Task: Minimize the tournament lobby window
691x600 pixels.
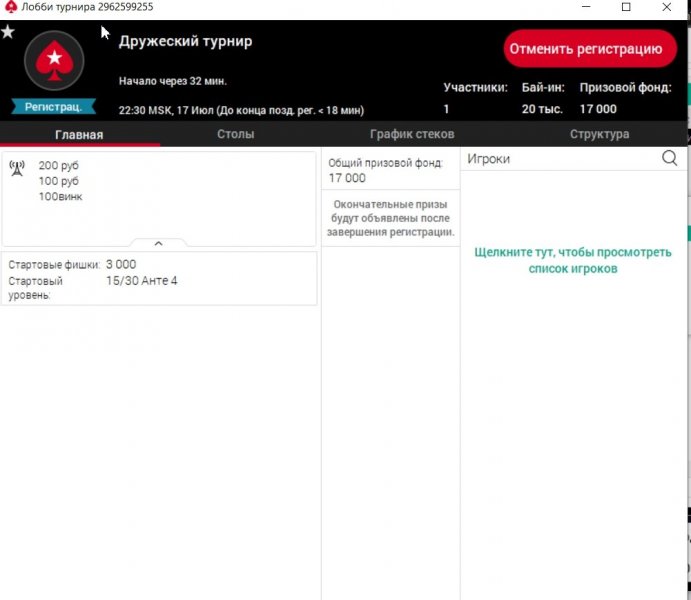Action: [580, 7]
